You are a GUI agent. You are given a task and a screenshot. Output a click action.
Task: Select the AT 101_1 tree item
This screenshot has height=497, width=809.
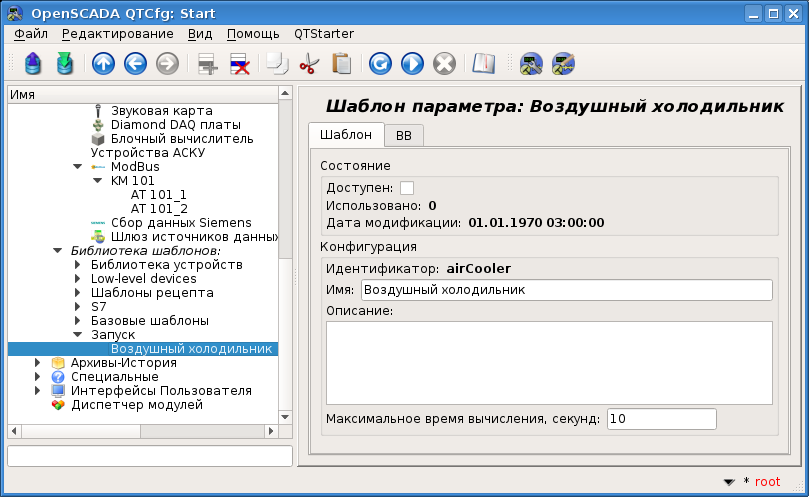coord(158,195)
